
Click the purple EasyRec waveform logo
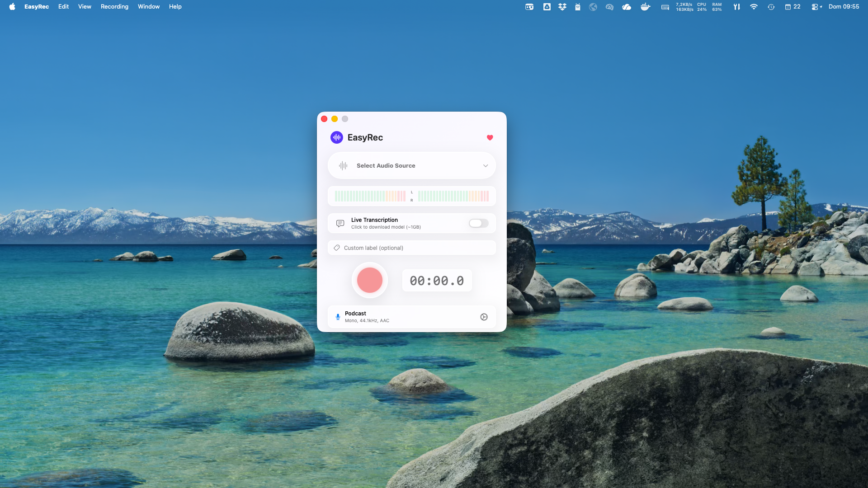point(337,137)
